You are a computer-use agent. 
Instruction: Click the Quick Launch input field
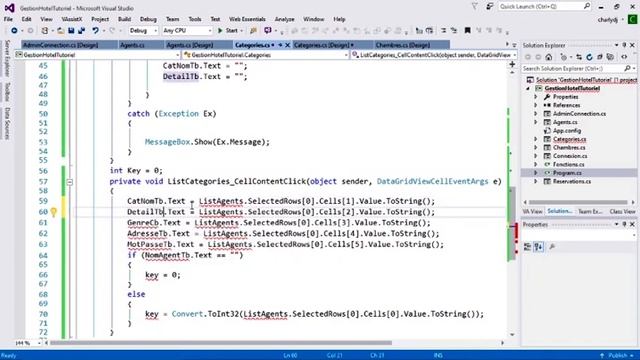coord(540,6)
